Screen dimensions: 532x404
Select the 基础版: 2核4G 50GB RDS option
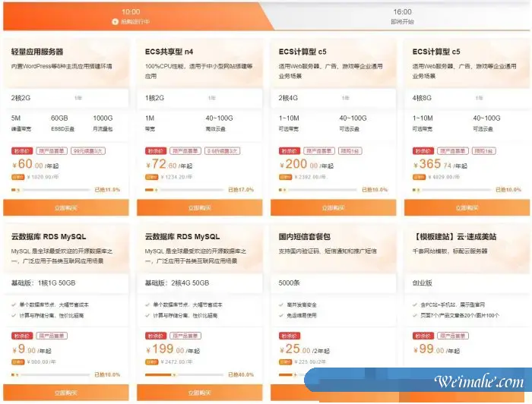[177, 283]
